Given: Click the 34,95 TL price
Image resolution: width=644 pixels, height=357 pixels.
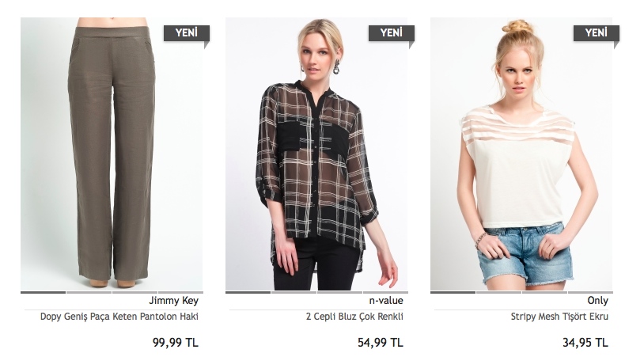Looking at the screenshot, I should (585, 343).
